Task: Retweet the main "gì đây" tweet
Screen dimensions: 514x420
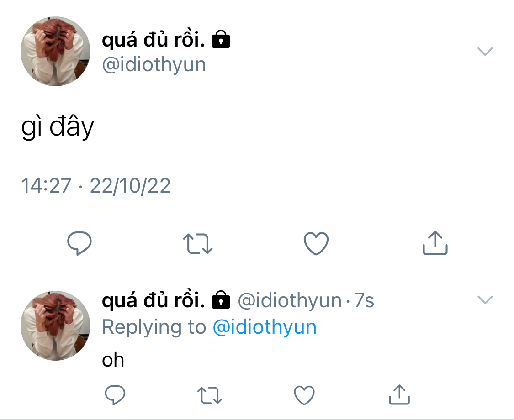Action: tap(197, 243)
